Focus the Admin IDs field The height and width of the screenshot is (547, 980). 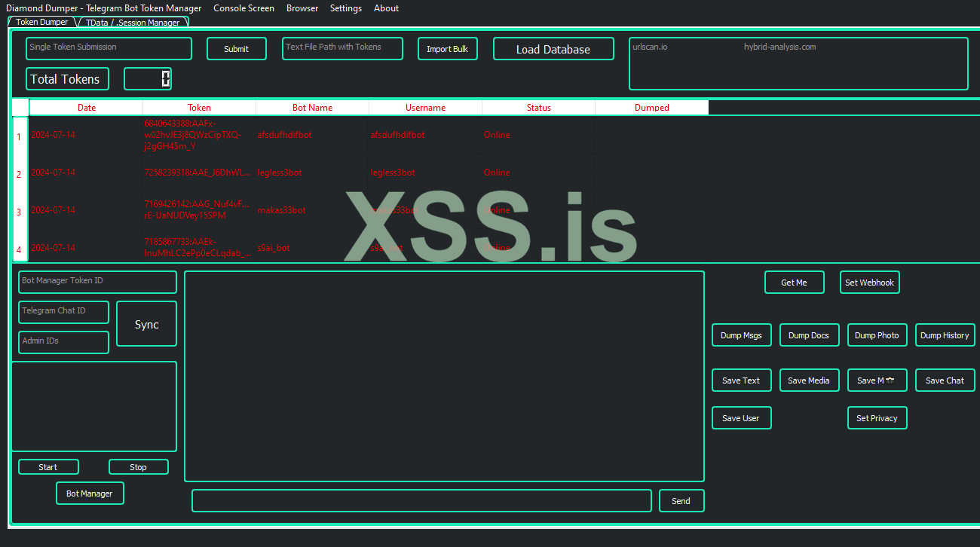63,342
